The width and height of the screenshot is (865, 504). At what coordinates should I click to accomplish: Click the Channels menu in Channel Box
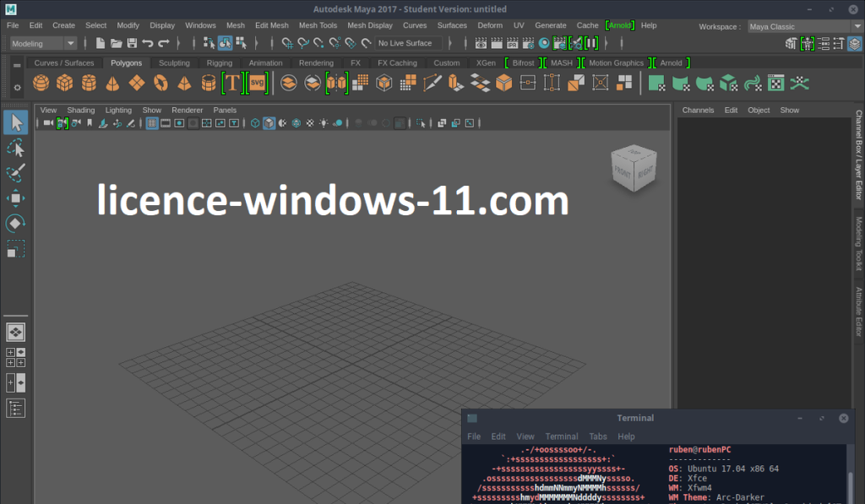pos(698,111)
